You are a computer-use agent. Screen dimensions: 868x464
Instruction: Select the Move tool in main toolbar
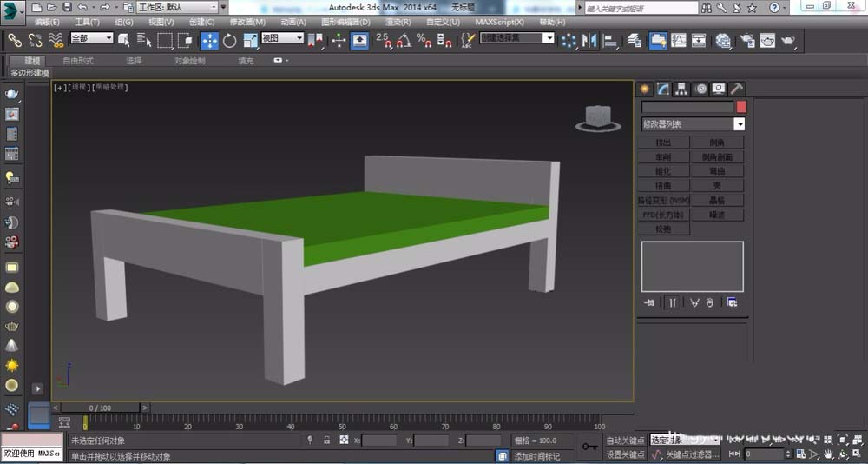[x=210, y=40]
